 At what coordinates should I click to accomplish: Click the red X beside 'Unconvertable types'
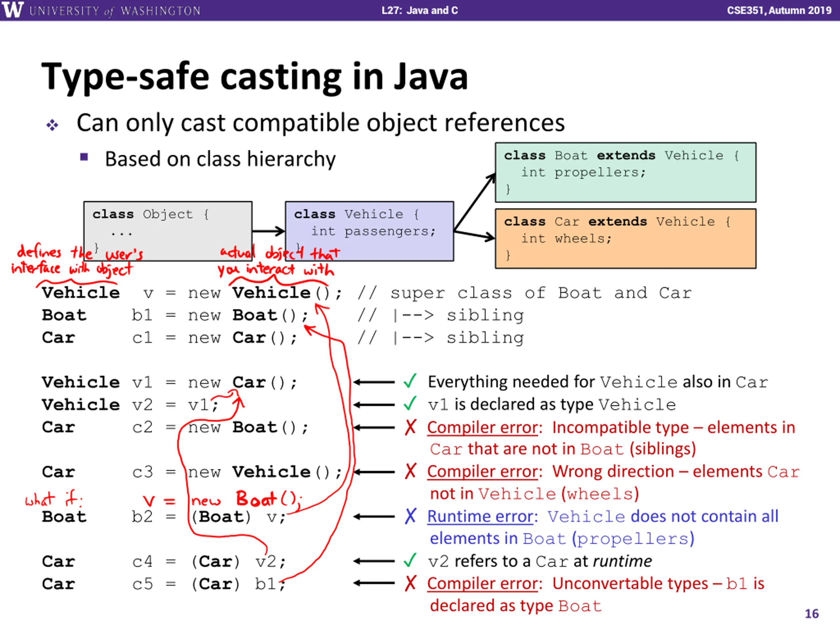[x=410, y=583]
